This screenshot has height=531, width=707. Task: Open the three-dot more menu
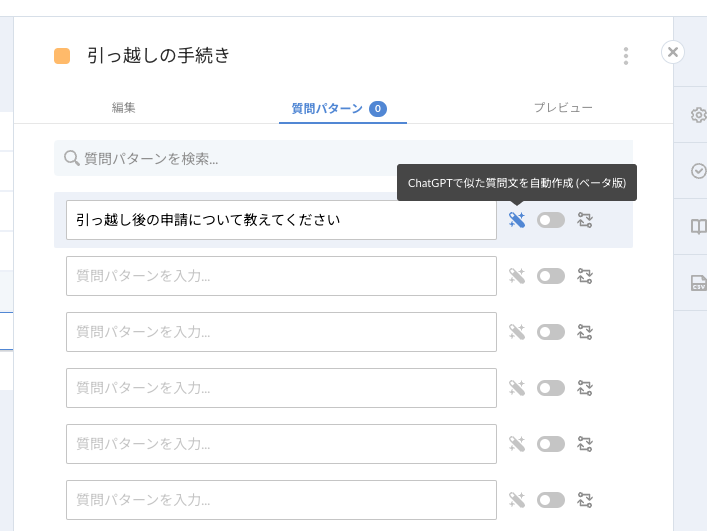click(x=625, y=56)
